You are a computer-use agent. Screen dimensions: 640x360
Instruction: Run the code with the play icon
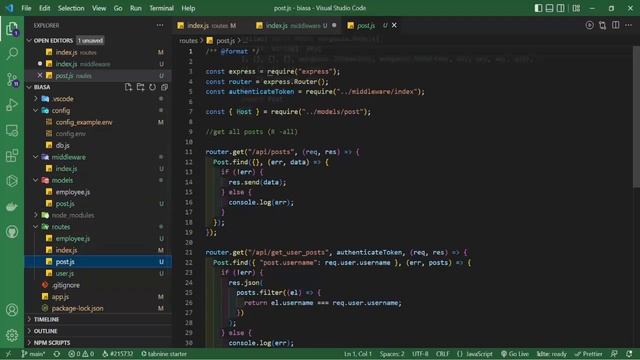[589, 25]
